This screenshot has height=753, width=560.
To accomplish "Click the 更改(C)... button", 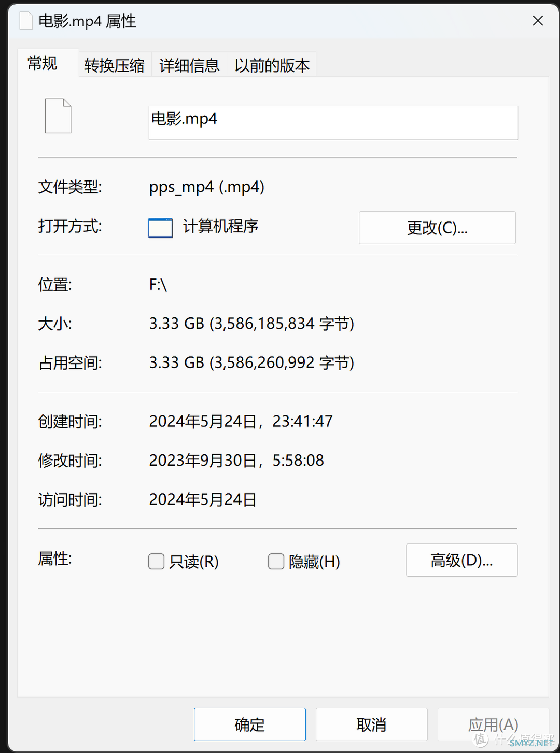I will click(x=437, y=228).
